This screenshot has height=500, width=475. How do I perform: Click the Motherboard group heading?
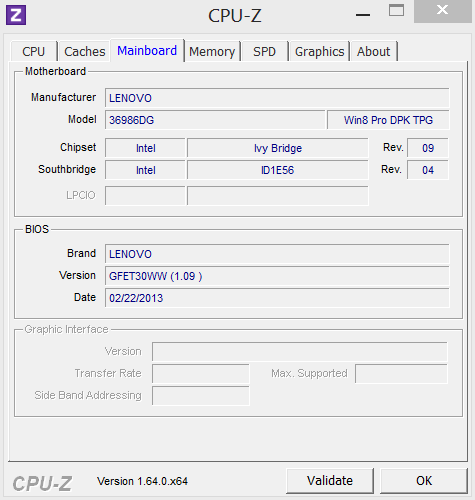click(56, 71)
